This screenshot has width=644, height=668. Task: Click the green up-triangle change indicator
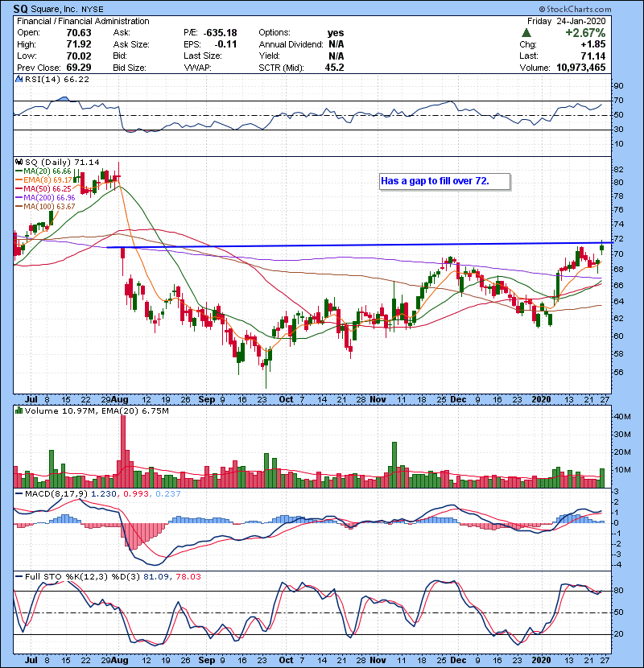pyautogui.click(x=526, y=33)
